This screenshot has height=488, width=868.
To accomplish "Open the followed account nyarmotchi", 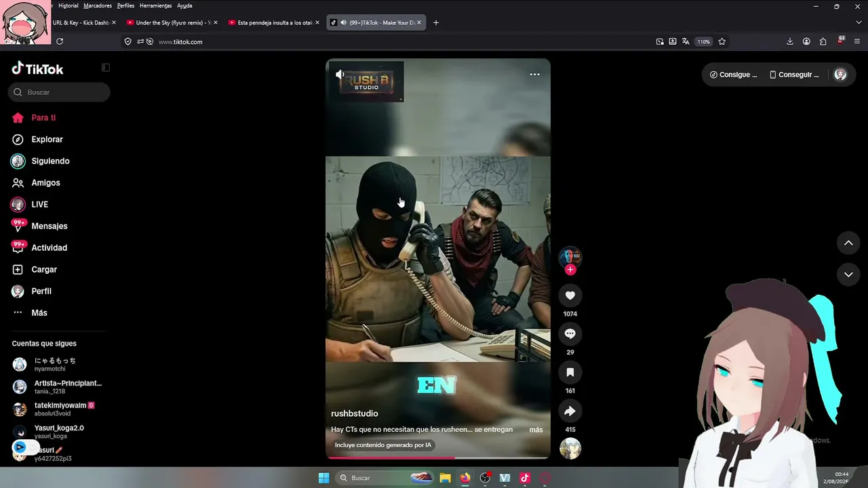I will 55,365.
